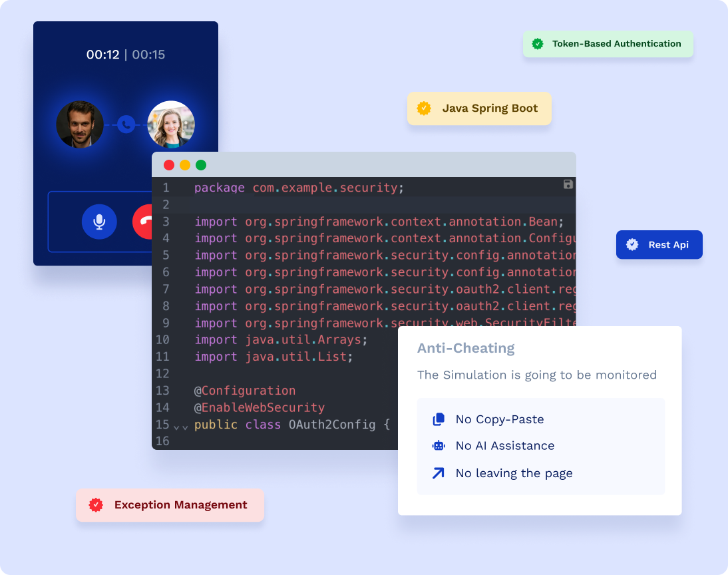Collapse the OAuth2Config class fold arrow

coord(181,426)
